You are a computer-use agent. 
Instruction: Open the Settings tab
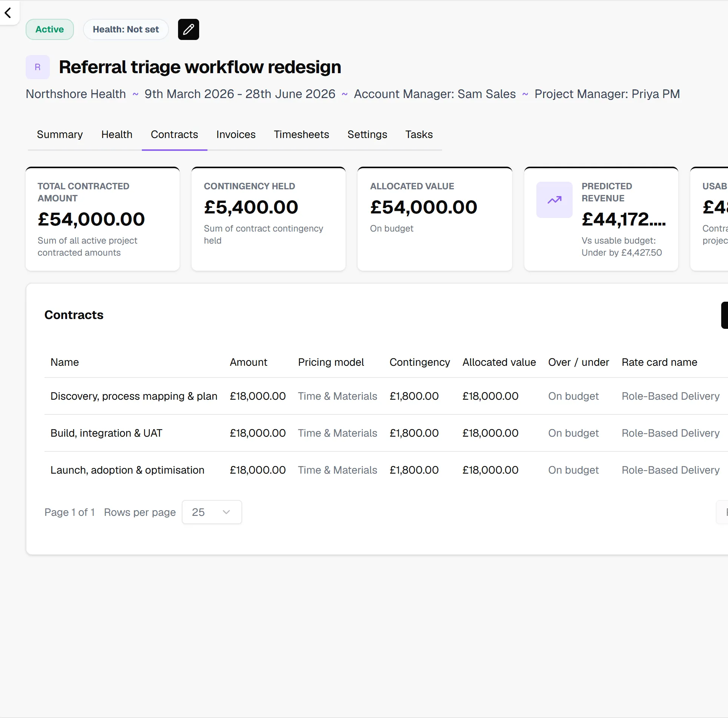point(367,135)
